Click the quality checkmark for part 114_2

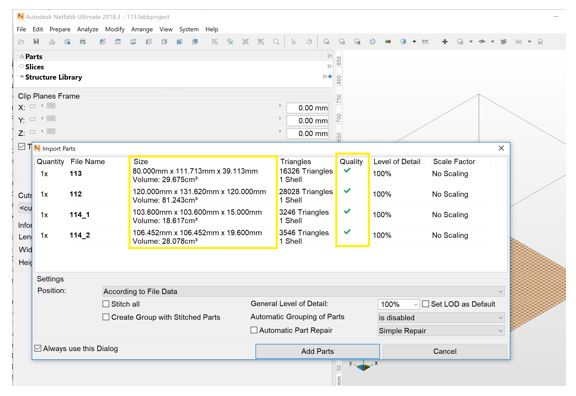coord(347,232)
